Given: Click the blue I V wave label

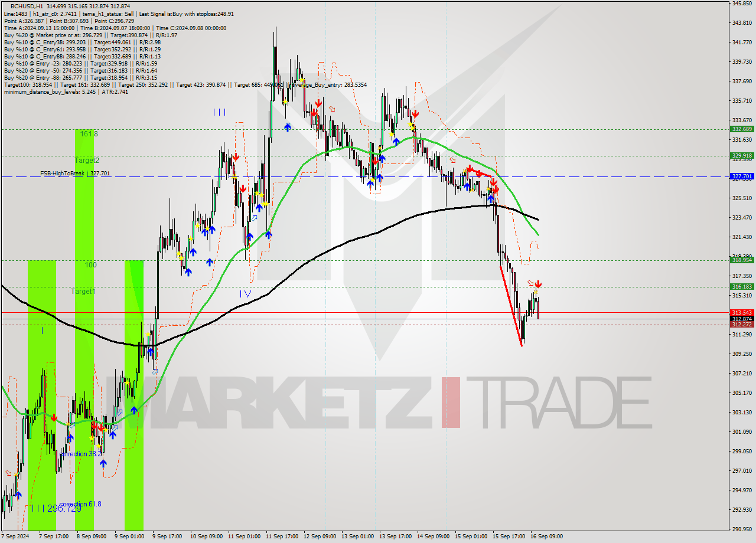Looking at the screenshot, I should (x=245, y=293).
